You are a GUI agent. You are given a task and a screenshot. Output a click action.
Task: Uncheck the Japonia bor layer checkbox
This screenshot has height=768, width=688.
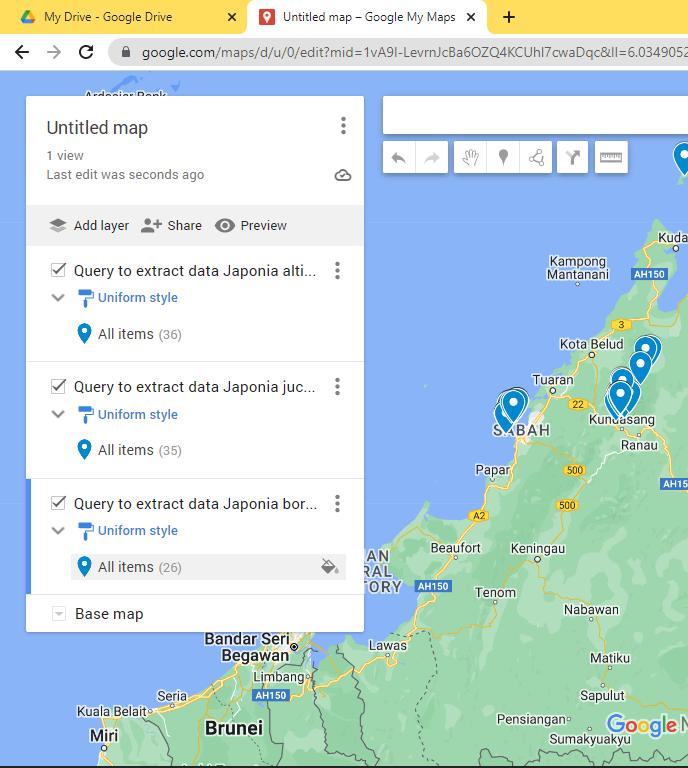click(58, 503)
